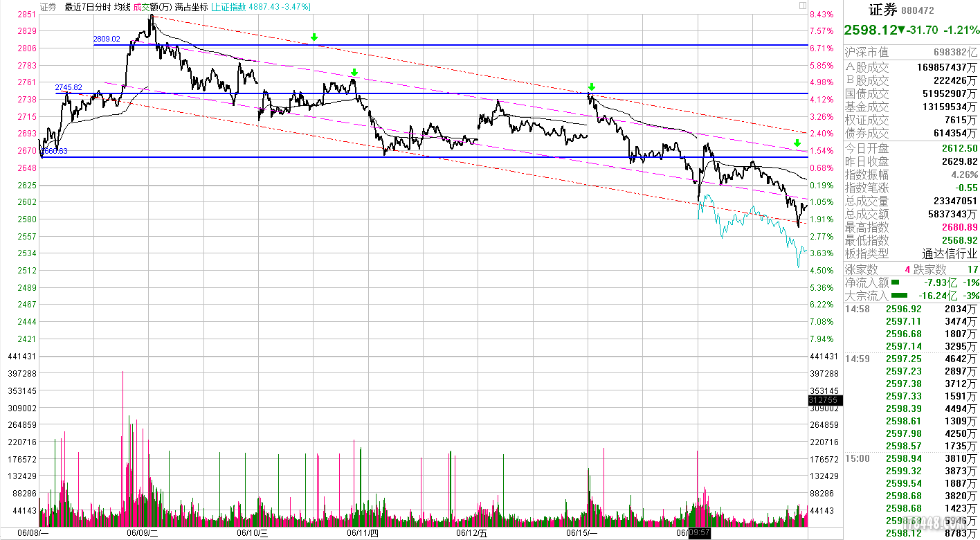
Task: Click the 跌家数 value 17
Action: tap(972, 269)
